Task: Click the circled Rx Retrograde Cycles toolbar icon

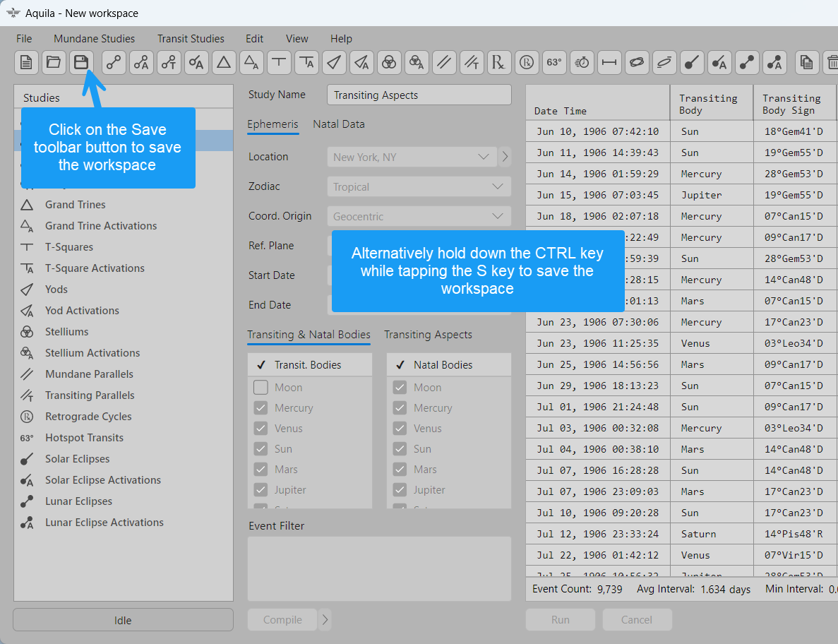Action: 527,63
